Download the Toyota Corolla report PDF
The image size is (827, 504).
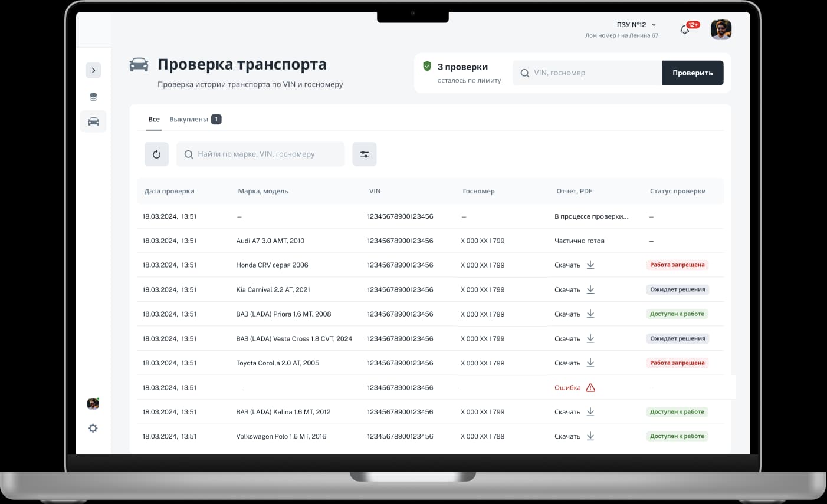click(x=590, y=363)
